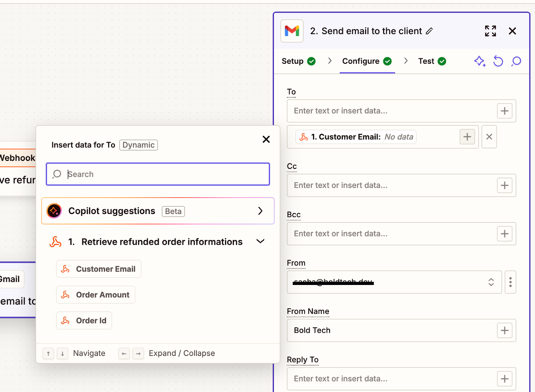Click the Copilot sparkle icon
The image size is (535, 392).
click(x=54, y=211)
